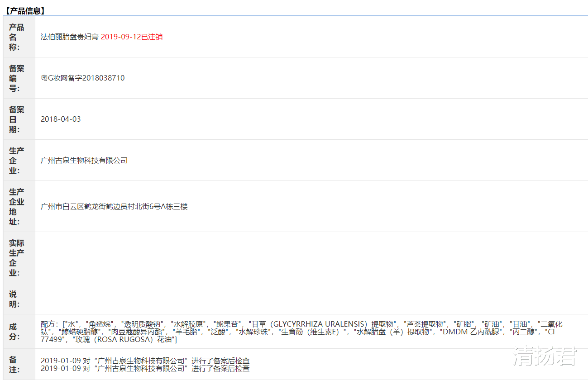
Task: Select the 生产企业地址 row label
Action: point(17,207)
